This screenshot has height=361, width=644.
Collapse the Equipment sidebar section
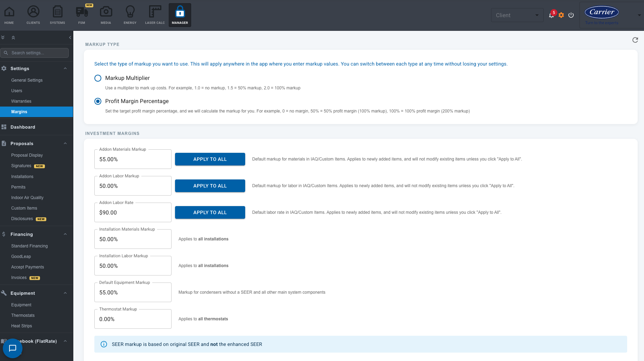coord(65,293)
